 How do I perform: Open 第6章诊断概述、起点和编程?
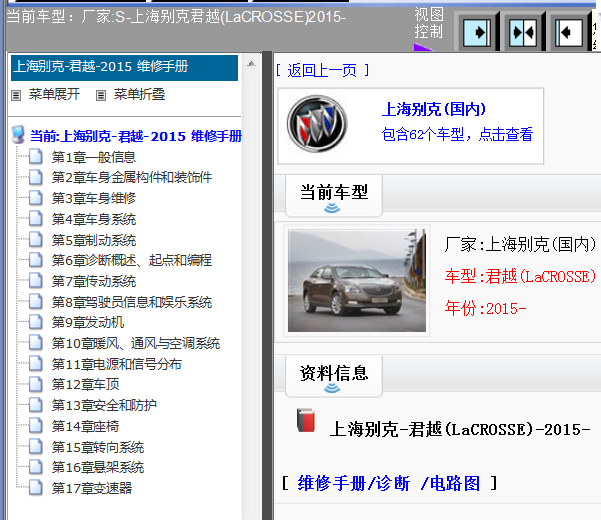(x=132, y=260)
